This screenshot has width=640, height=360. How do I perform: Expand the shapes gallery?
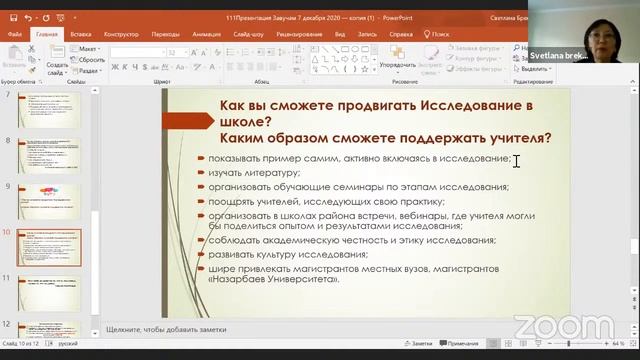(374, 69)
